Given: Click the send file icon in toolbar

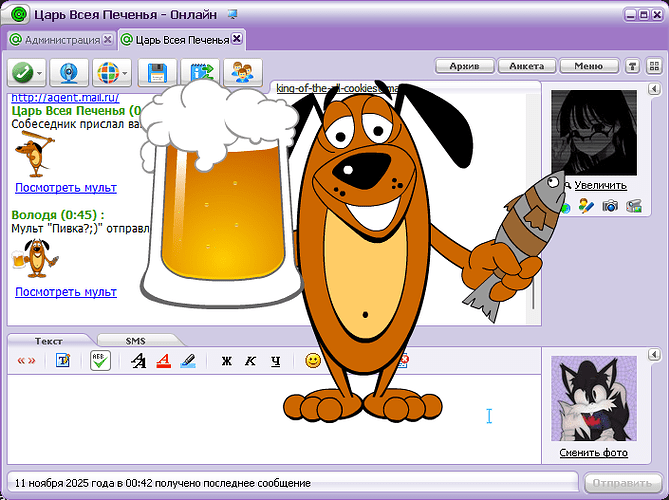Looking at the screenshot, I should (201, 73).
